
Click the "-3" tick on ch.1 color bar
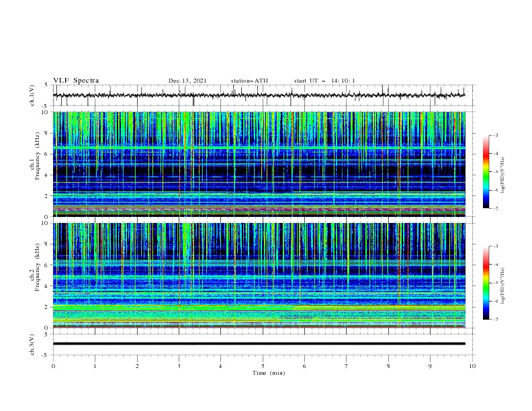click(x=495, y=135)
